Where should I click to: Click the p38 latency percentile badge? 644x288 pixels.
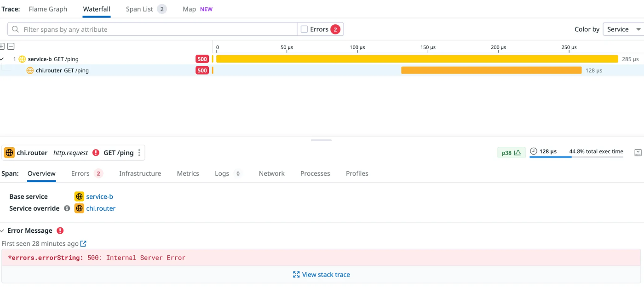[x=511, y=152]
